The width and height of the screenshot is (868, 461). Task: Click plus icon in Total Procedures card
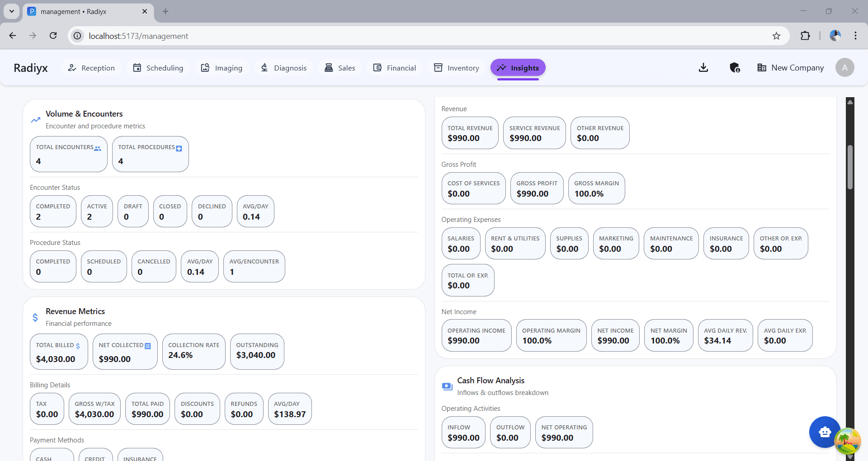[179, 148]
